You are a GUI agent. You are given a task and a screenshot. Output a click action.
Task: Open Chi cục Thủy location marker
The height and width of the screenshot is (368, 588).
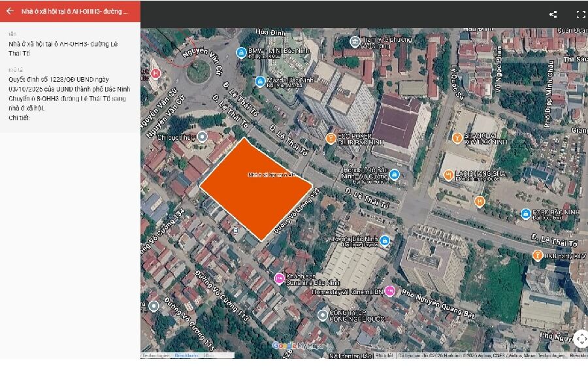[203, 137]
